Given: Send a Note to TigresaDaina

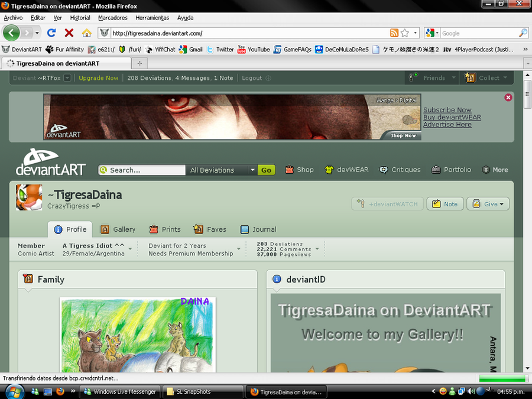Looking at the screenshot, I should click(x=445, y=204).
